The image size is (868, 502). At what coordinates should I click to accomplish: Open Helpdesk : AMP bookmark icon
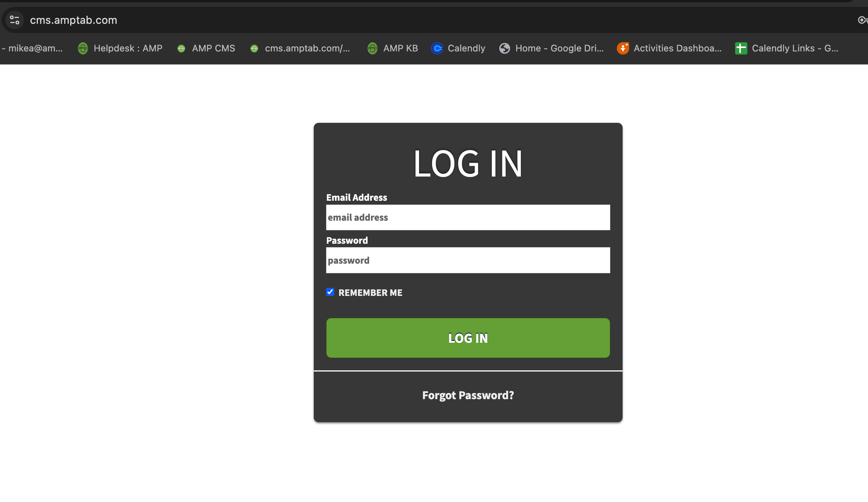pyautogui.click(x=83, y=48)
